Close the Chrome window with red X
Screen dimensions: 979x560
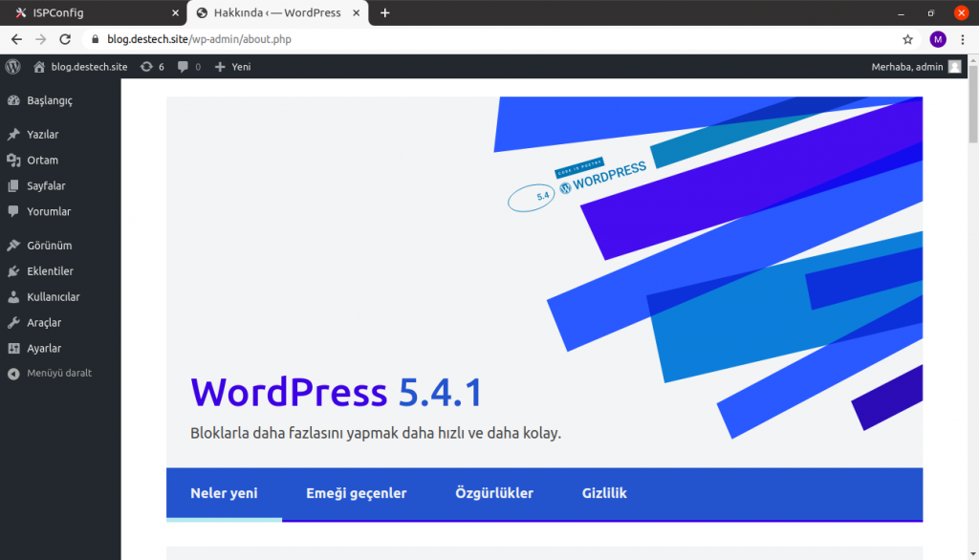(x=962, y=13)
